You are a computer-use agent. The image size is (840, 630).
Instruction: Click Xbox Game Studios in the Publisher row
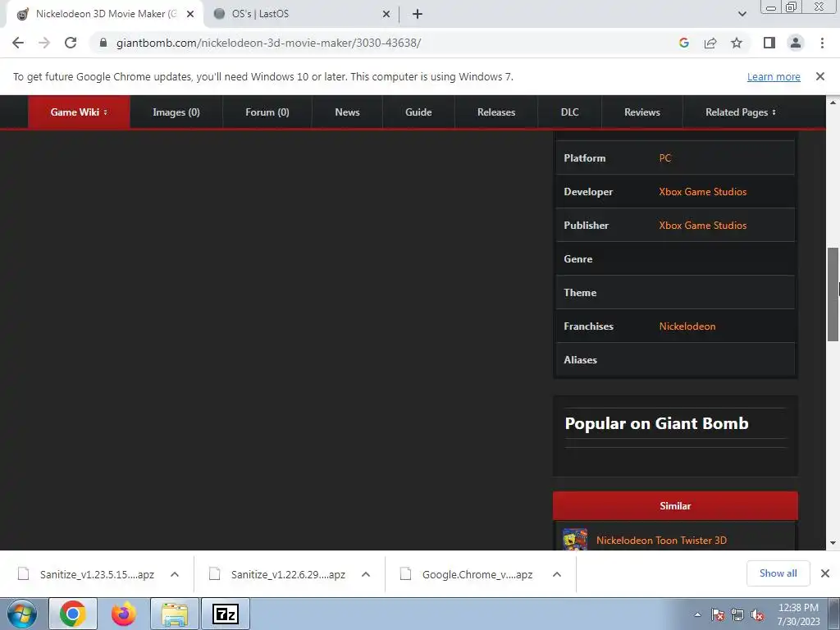coord(702,226)
